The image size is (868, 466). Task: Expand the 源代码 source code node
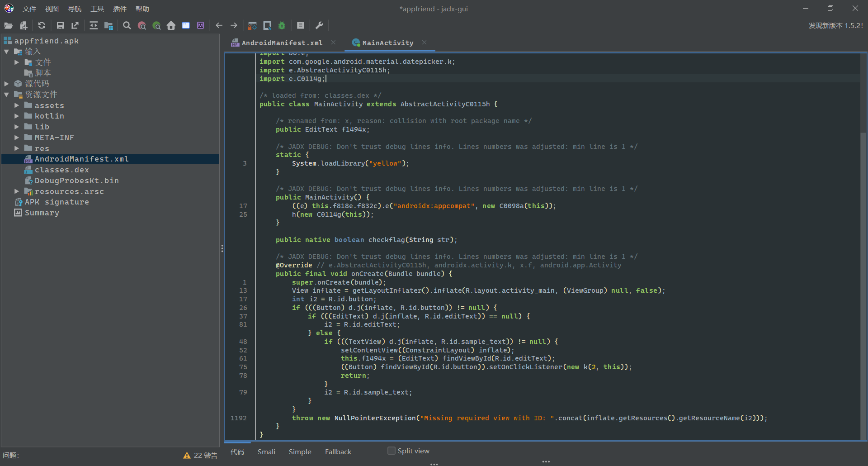coord(7,84)
